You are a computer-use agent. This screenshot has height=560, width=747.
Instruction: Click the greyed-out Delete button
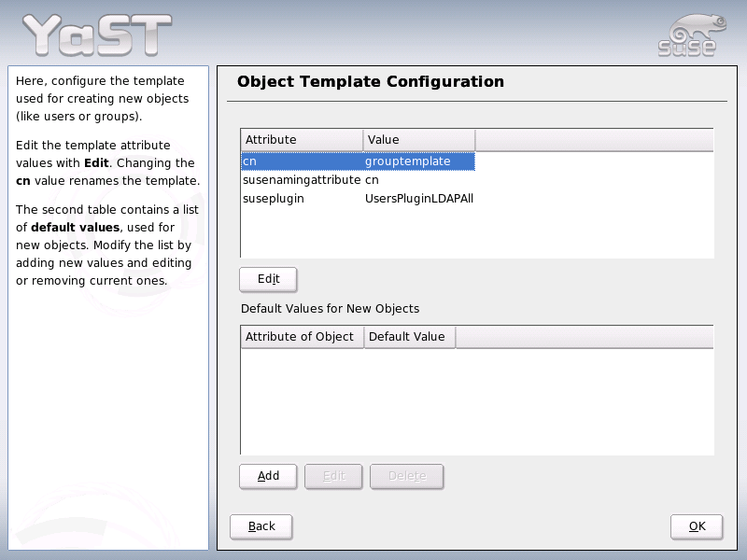[x=407, y=476]
